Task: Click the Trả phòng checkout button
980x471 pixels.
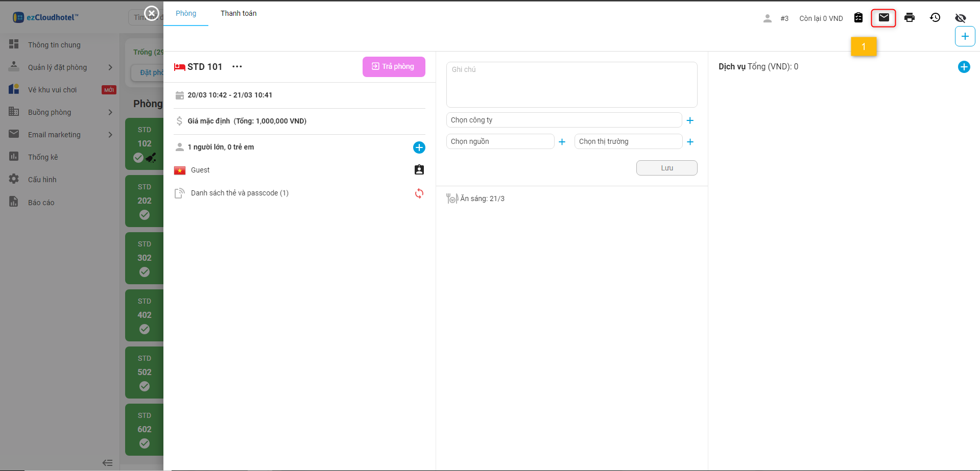Action: pos(394,67)
